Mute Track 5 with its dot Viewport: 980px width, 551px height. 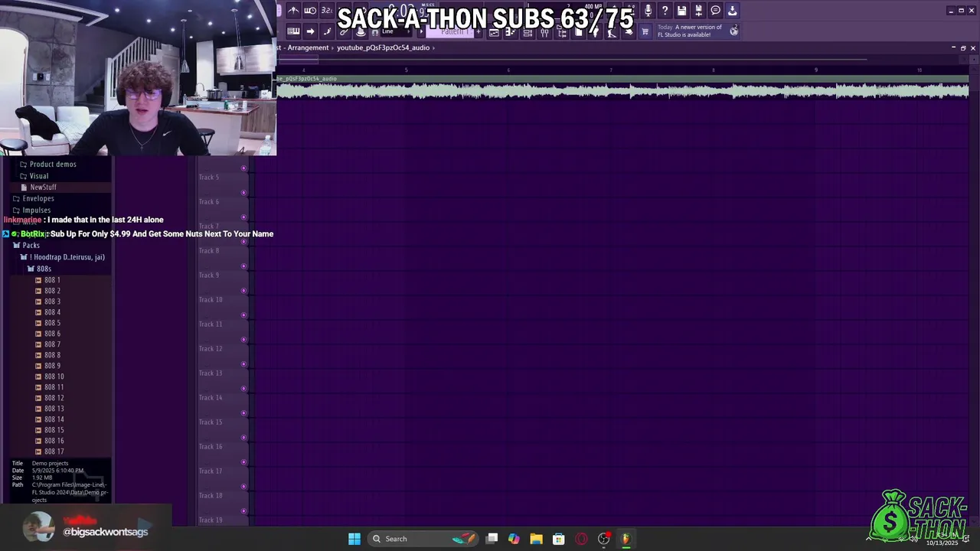click(x=243, y=193)
